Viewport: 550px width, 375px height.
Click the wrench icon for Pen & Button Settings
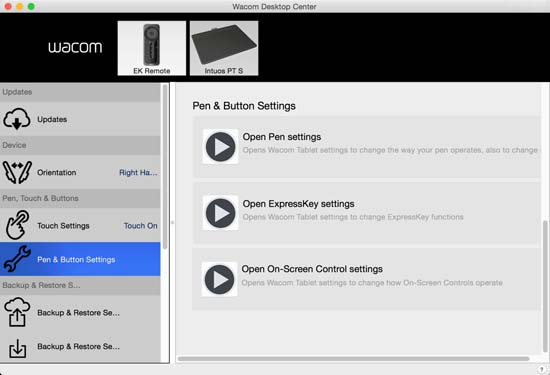click(x=16, y=259)
